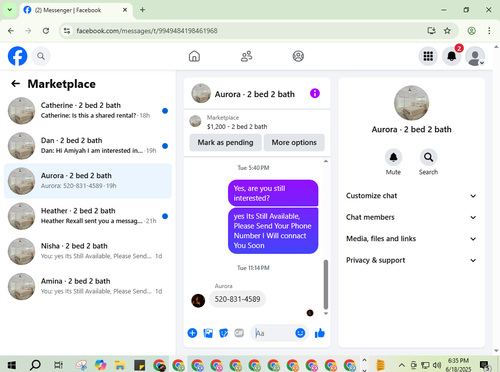Reload the page in Chrome
Image resolution: width=500 pixels, height=372 pixels.
point(46,31)
